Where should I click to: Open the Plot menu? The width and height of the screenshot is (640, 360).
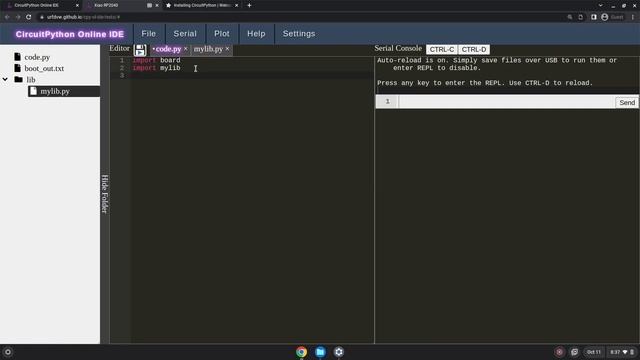222,34
